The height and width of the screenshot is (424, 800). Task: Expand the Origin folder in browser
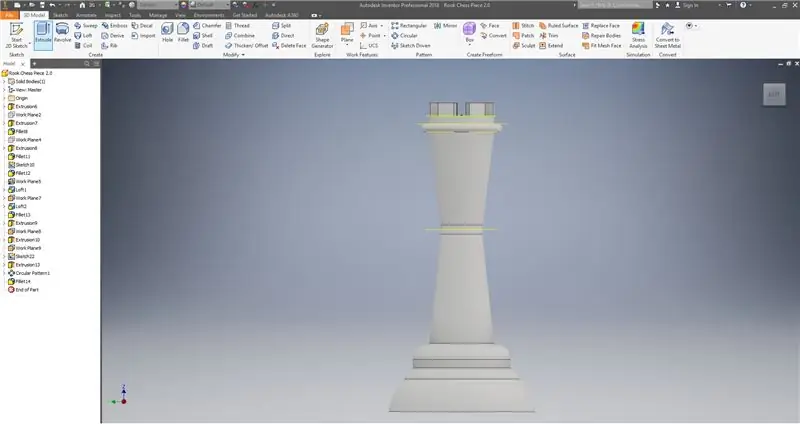click(x=4, y=98)
